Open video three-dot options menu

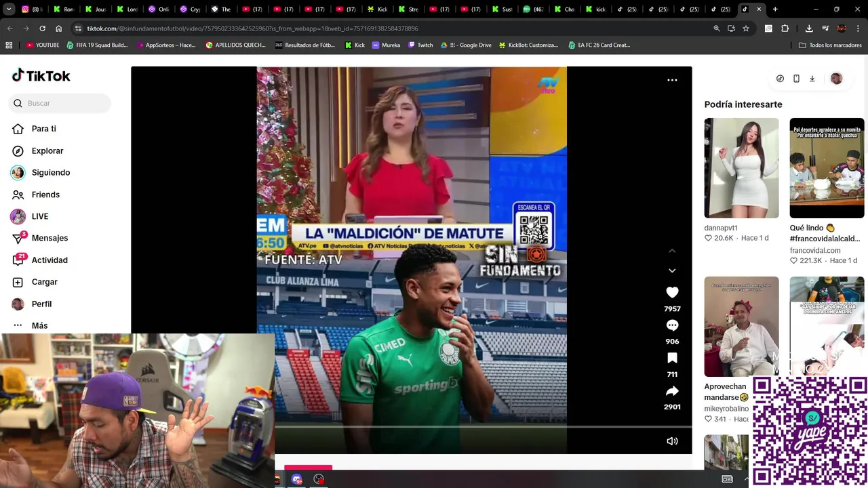click(x=672, y=80)
